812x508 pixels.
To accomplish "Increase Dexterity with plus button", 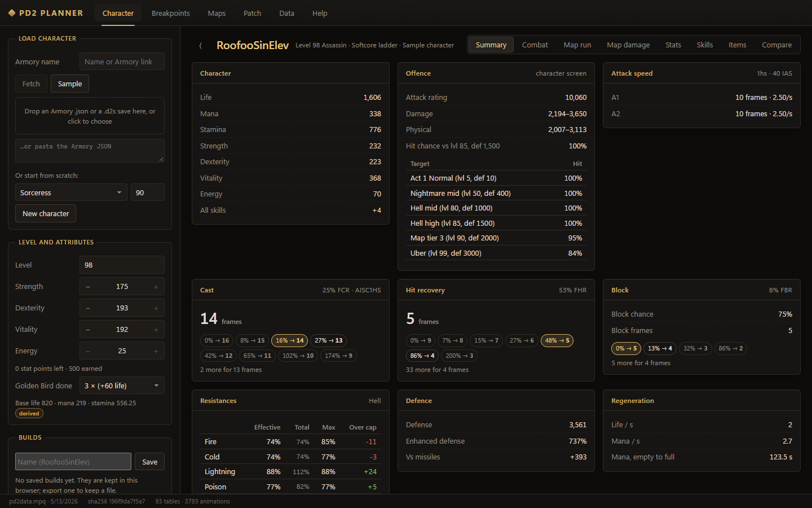I will point(156,308).
